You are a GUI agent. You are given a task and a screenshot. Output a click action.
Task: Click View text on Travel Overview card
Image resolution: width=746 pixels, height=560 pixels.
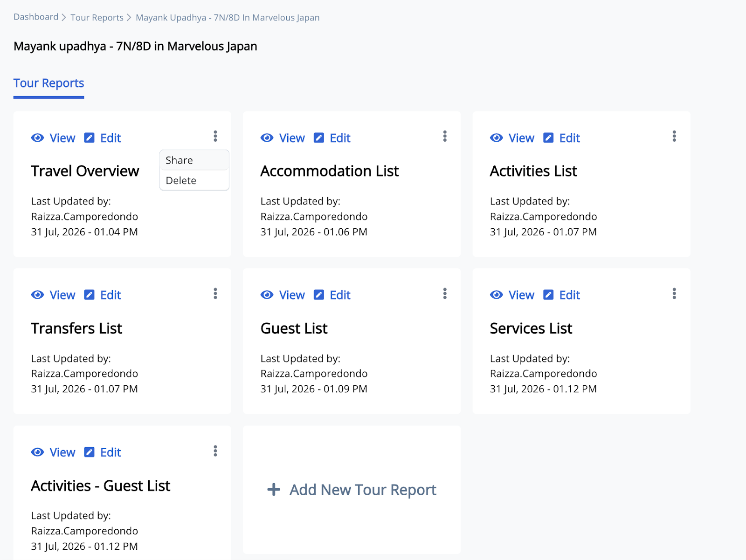62,138
